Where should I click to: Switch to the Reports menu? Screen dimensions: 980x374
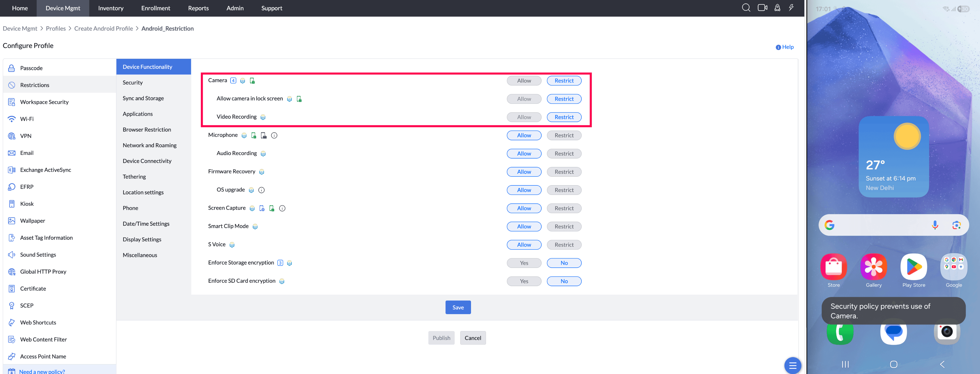pos(198,8)
